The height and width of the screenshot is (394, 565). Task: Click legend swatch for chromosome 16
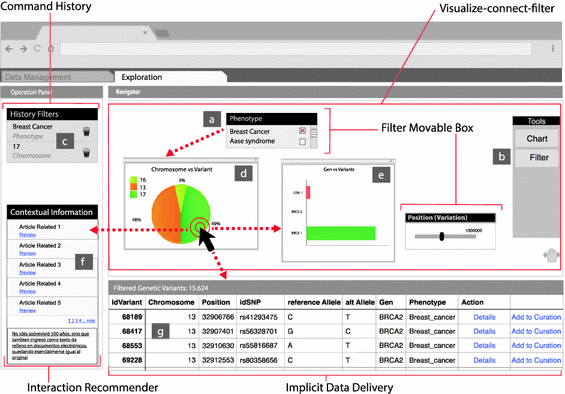[133, 180]
